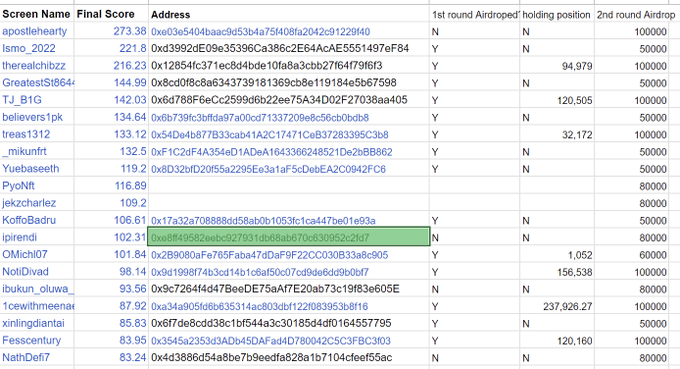Screen dimensions: 680x369
Task: Open the apostlehearty screen name link
Action: tap(35, 31)
